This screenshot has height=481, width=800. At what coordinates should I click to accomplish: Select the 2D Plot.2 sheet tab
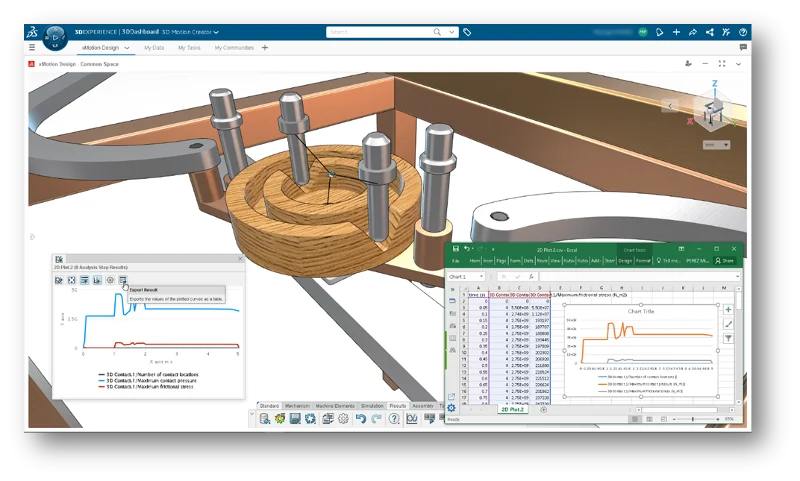(x=512, y=409)
